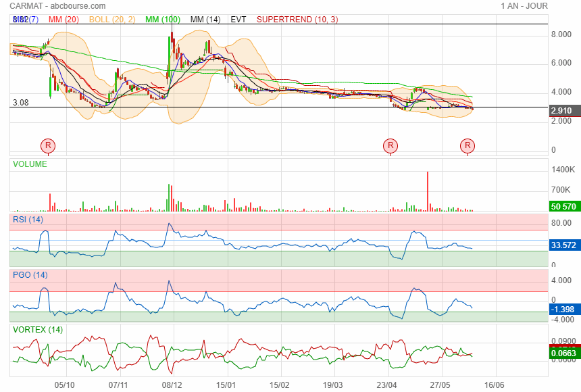Click the middle red R event marker
The height and width of the screenshot is (392, 581).
(x=390, y=145)
